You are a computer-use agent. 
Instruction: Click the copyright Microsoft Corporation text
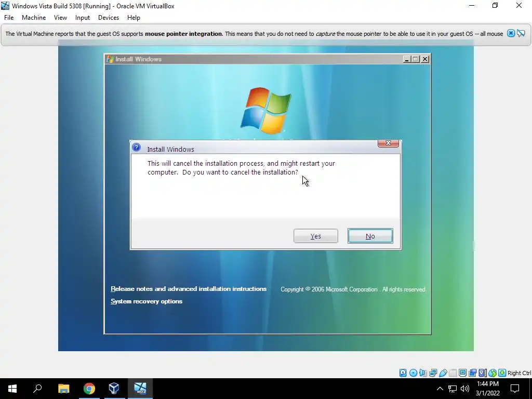[353, 289]
